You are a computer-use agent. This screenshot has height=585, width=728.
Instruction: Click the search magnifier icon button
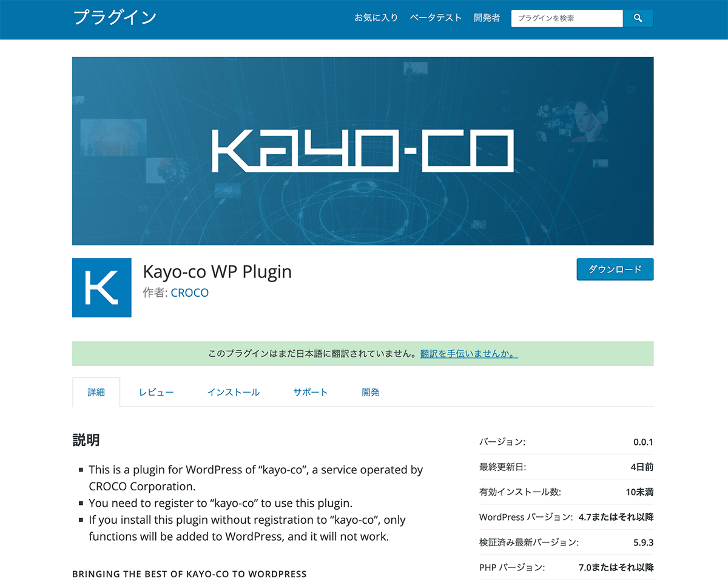(638, 18)
